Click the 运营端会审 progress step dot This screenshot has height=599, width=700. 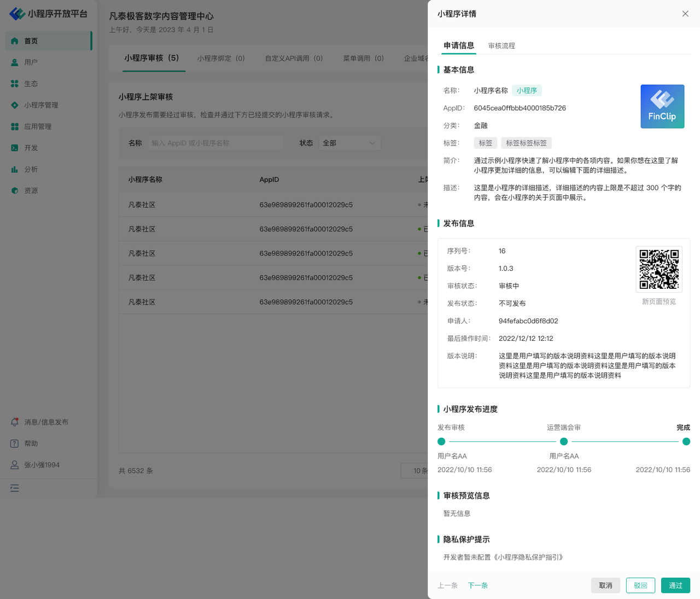point(564,441)
